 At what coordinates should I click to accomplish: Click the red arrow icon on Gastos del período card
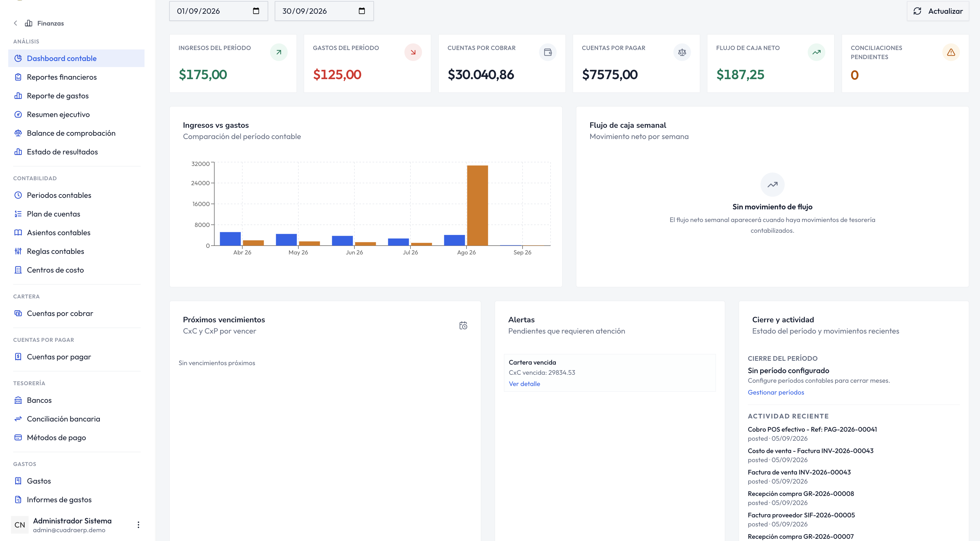click(413, 52)
